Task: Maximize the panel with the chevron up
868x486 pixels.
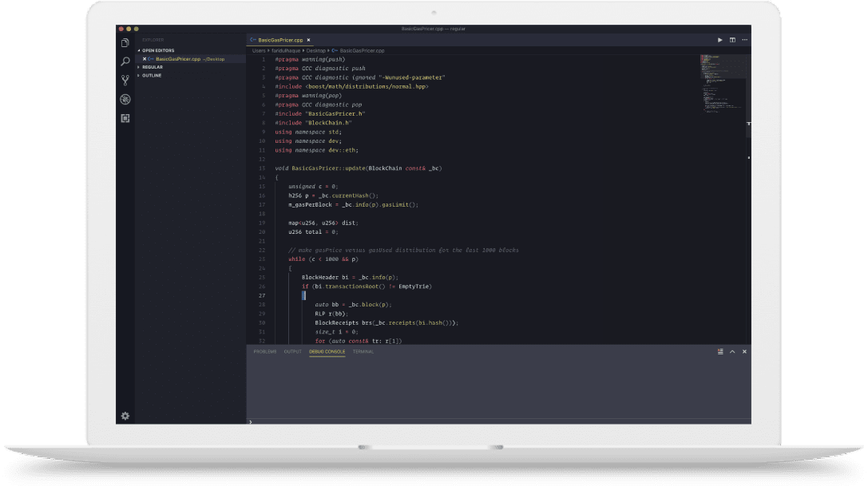Action: [x=732, y=351]
